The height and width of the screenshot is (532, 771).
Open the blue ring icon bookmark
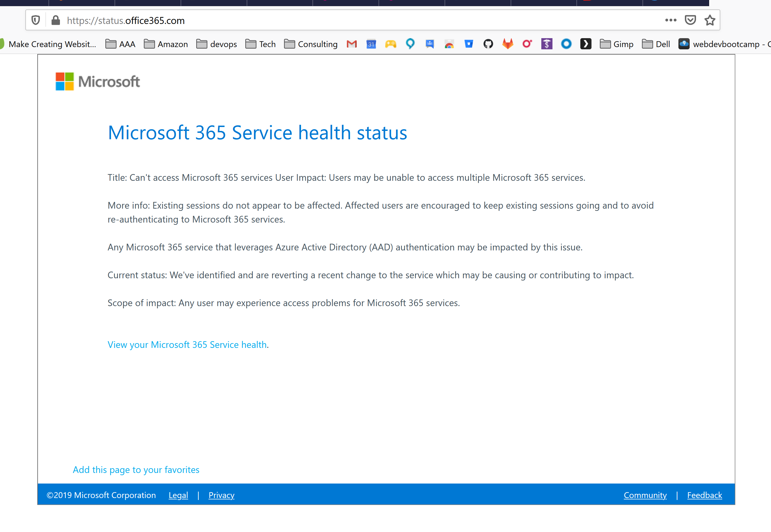pyautogui.click(x=566, y=44)
